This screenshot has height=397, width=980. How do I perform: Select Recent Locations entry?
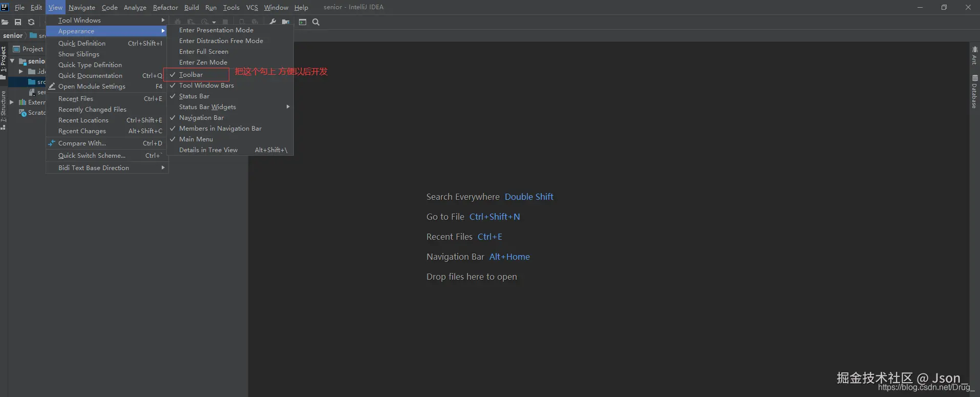click(x=107, y=120)
